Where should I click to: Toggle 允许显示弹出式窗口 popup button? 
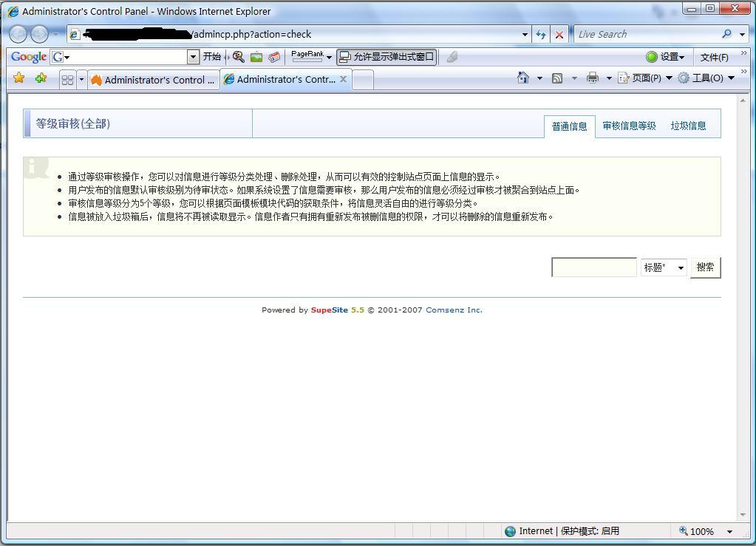[386, 57]
